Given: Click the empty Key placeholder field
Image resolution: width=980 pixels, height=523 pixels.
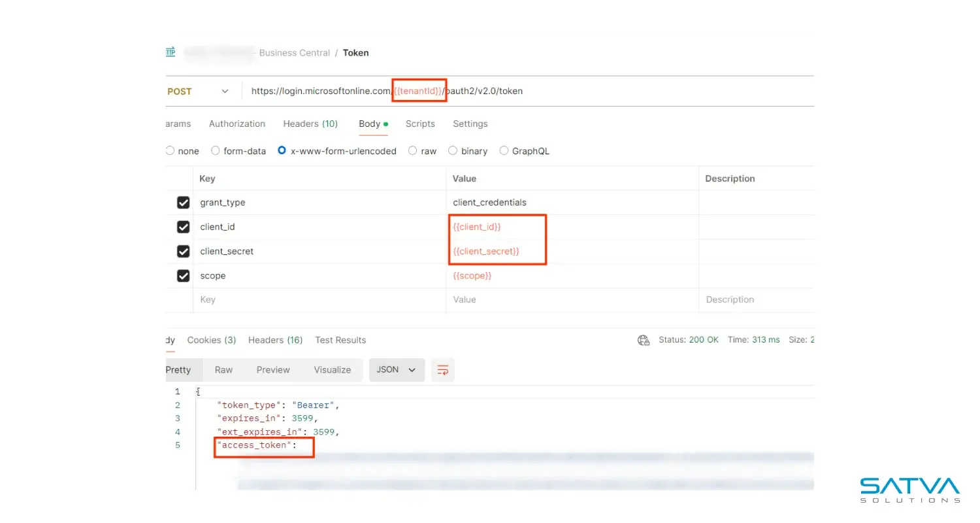Looking at the screenshot, I should 319,299.
